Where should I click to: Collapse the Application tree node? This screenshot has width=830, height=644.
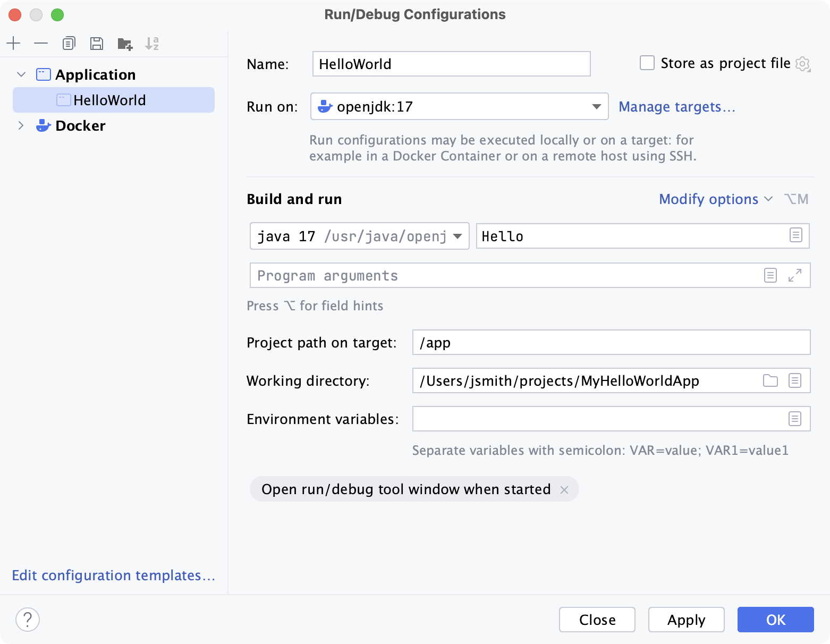point(21,74)
